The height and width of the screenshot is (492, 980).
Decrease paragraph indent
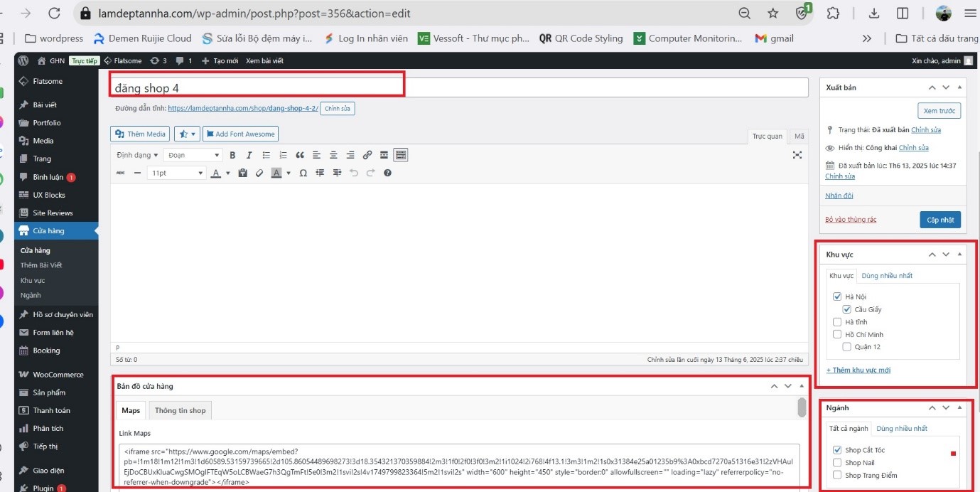point(320,173)
